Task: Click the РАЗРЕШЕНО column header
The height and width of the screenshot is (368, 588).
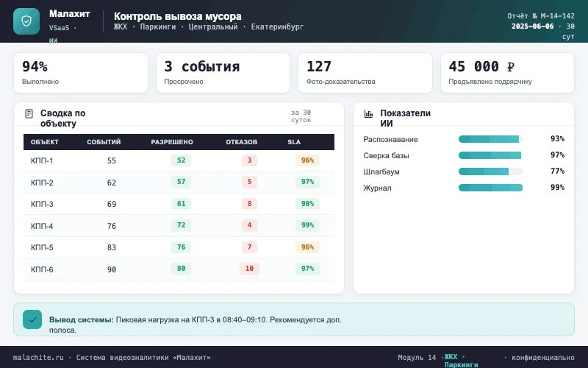Action: pos(172,142)
